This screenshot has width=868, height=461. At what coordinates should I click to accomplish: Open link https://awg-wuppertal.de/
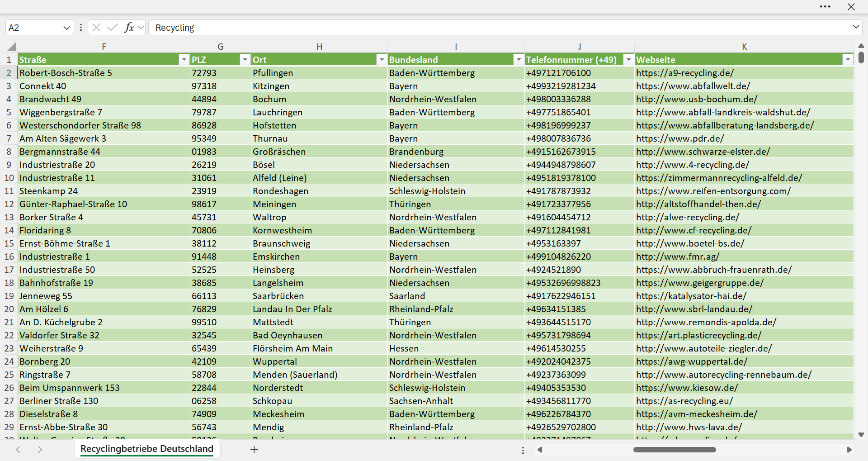692,361
